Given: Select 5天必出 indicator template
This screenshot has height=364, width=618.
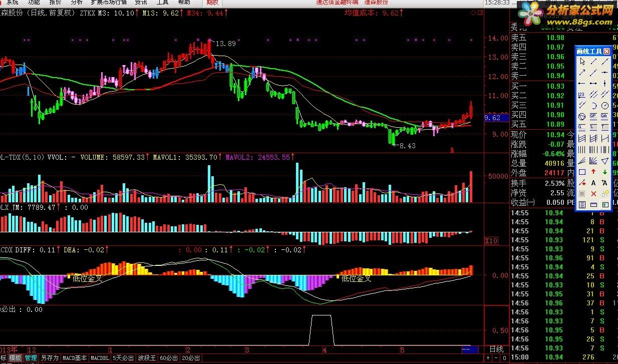Looking at the screenshot, I should pos(123,358).
